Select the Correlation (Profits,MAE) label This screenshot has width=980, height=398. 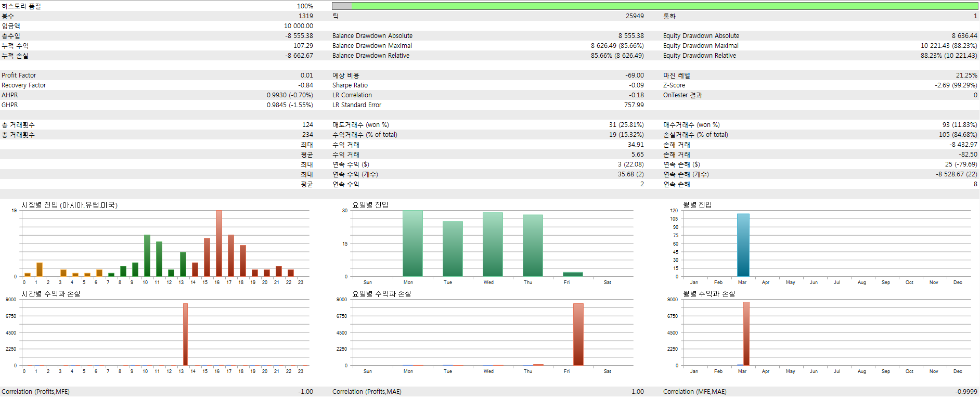click(x=367, y=392)
